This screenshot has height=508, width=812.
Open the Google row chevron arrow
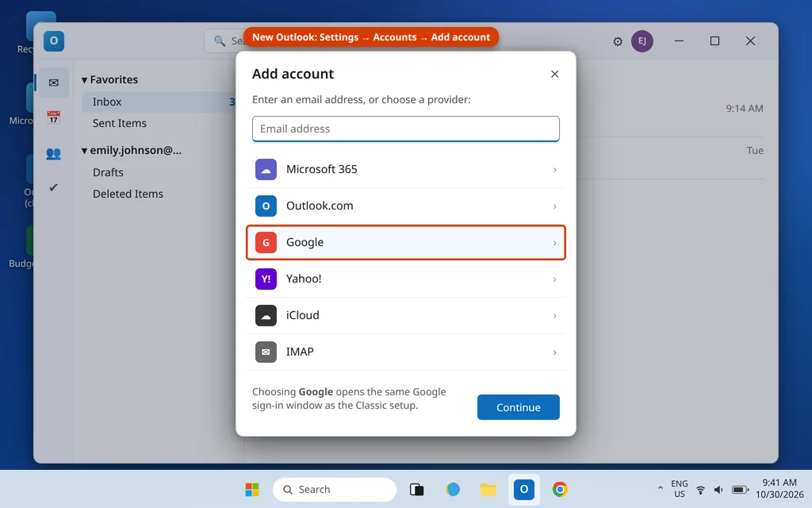point(554,243)
